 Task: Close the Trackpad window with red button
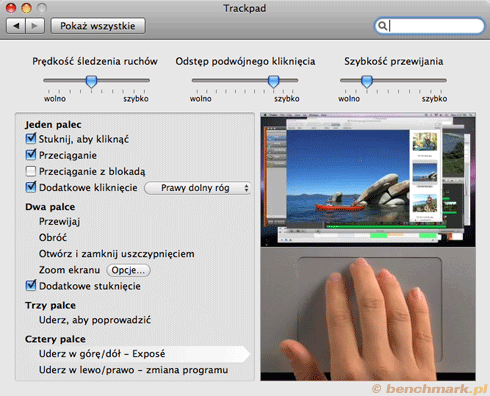pyautogui.click(x=11, y=8)
